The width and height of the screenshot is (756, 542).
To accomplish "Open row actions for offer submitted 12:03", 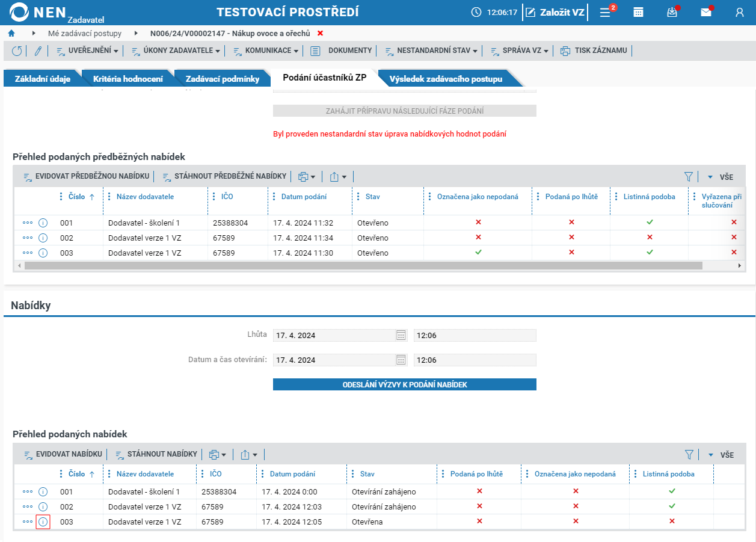I will [x=28, y=507].
